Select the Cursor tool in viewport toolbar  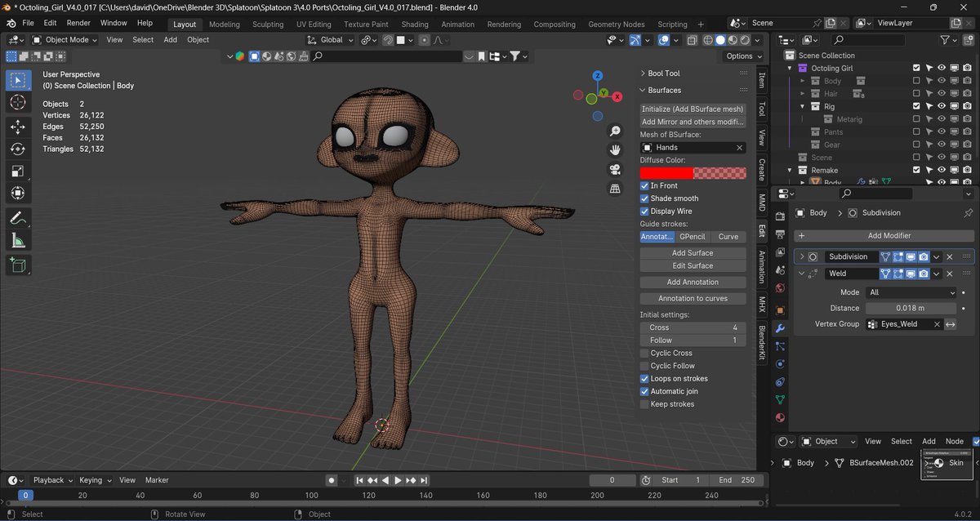(x=18, y=102)
